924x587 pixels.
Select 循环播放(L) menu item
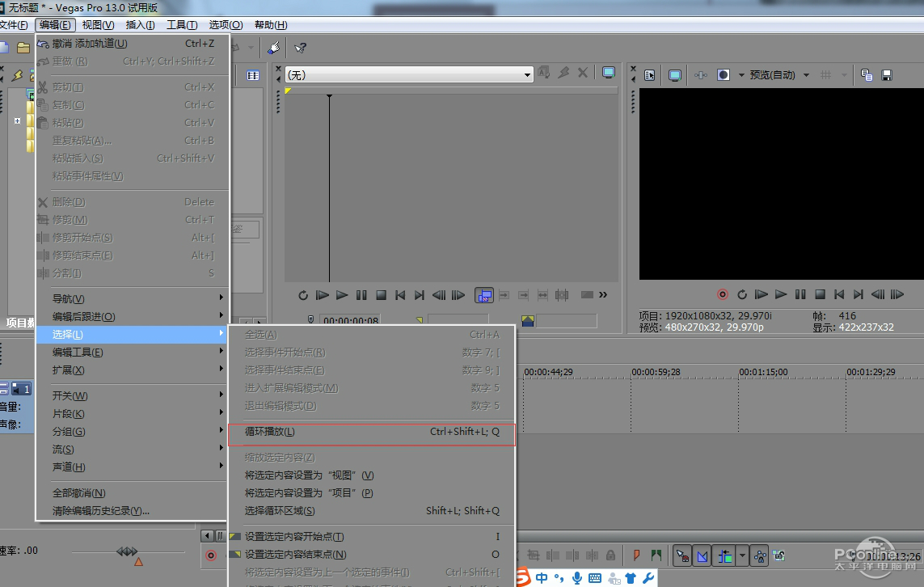[372, 432]
